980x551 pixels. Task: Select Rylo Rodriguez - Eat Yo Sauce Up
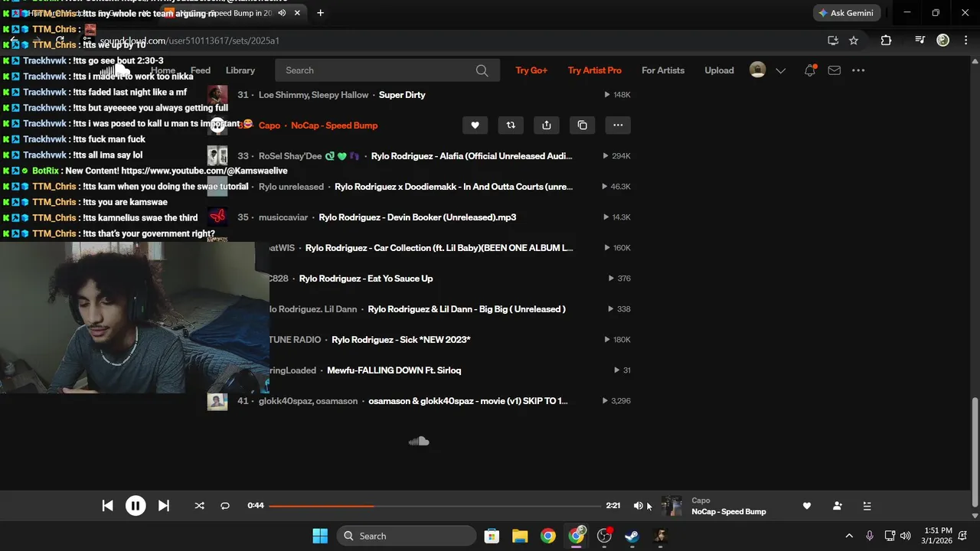point(366,279)
